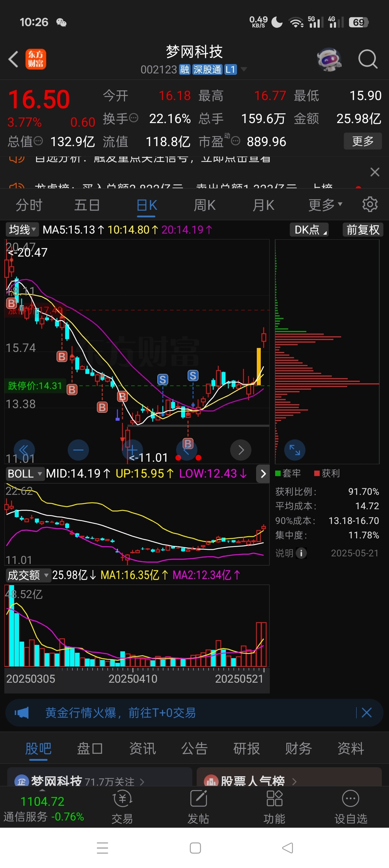Expand the chip distribution panel icon

(295, 450)
